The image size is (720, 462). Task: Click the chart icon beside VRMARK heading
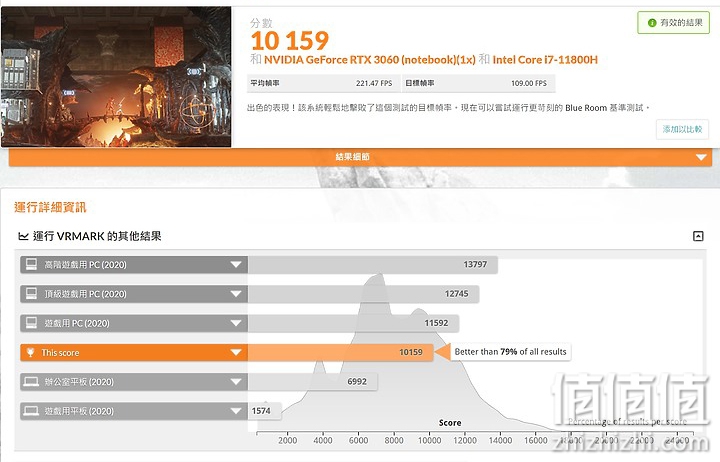(x=23, y=237)
